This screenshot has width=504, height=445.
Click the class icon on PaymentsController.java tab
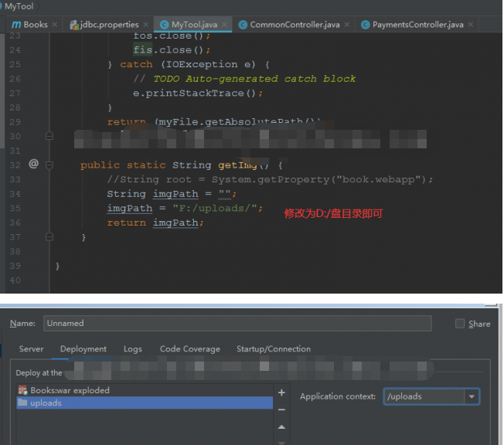click(x=366, y=25)
